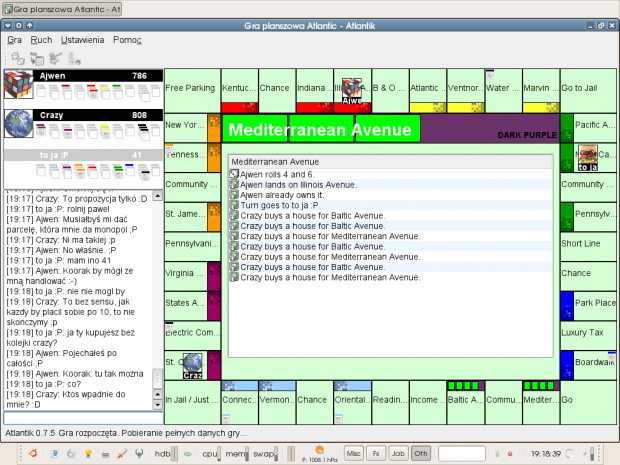Click the roll dice toolbar icon
This screenshot has height=465, width=620.
coord(17,59)
